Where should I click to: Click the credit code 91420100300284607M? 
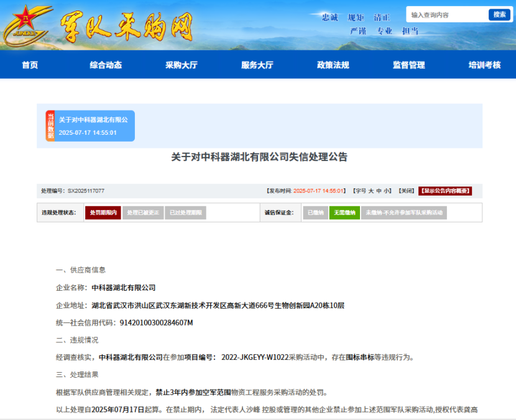(156, 322)
